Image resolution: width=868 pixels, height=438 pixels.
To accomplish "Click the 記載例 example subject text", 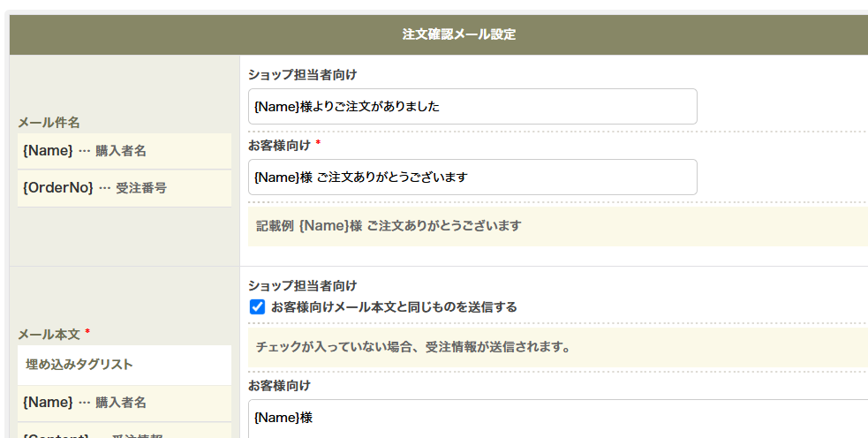I will (x=389, y=226).
